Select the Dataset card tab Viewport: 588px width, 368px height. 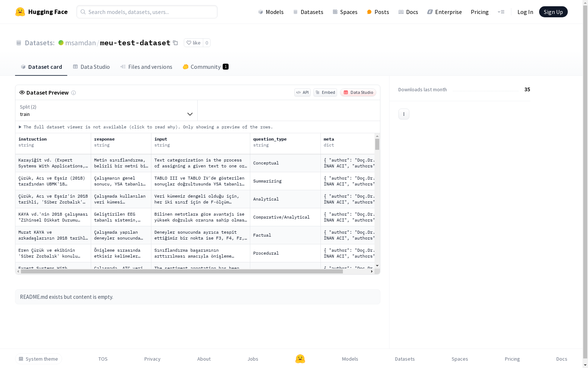click(x=41, y=67)
